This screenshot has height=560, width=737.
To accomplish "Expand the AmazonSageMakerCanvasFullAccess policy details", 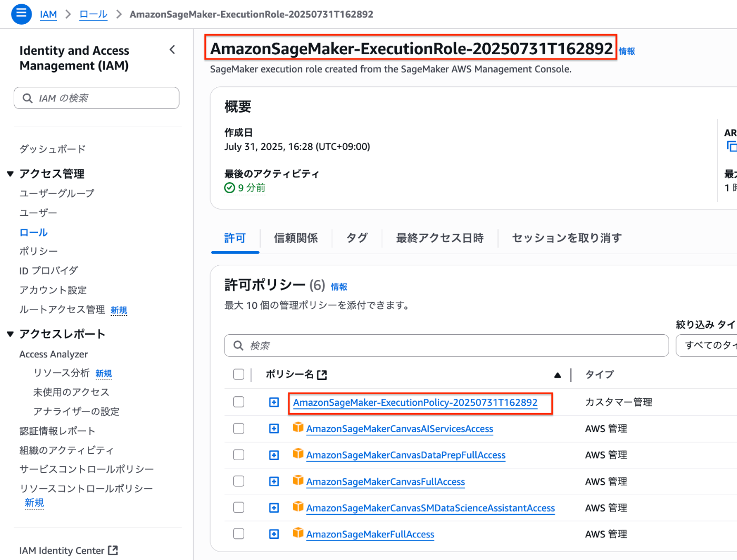I will (x=274, y=481).
